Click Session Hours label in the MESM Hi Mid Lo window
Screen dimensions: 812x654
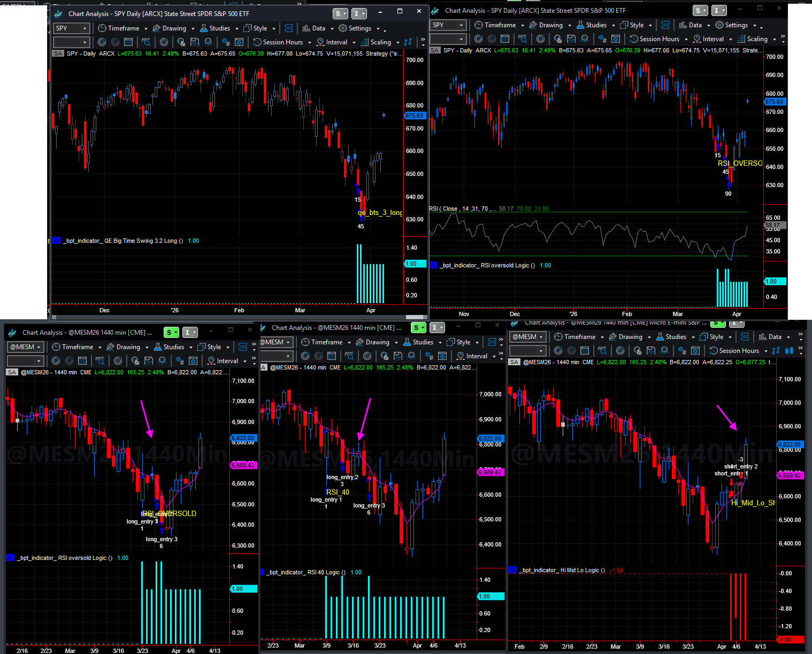point(739,351)
